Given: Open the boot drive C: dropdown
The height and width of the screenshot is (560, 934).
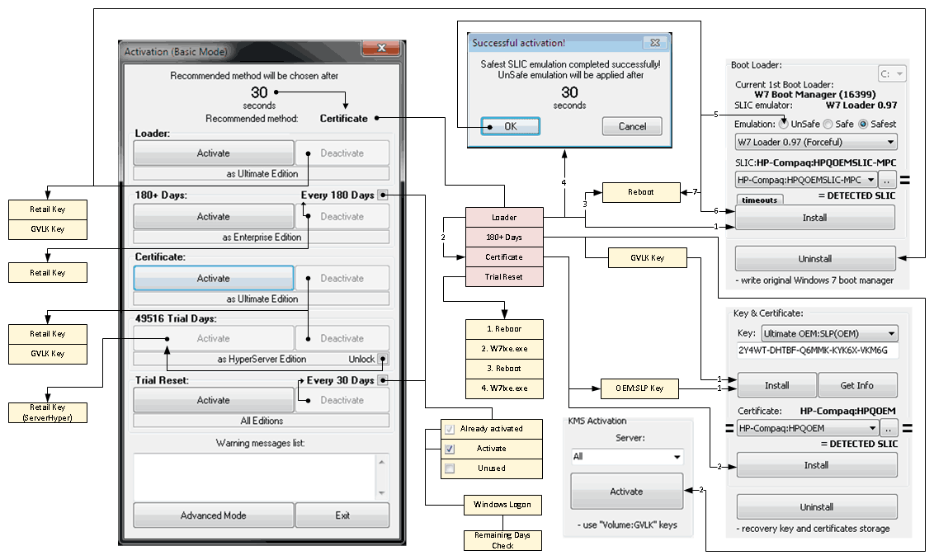Looking at the screenshot, I should (x=892, y=74).
